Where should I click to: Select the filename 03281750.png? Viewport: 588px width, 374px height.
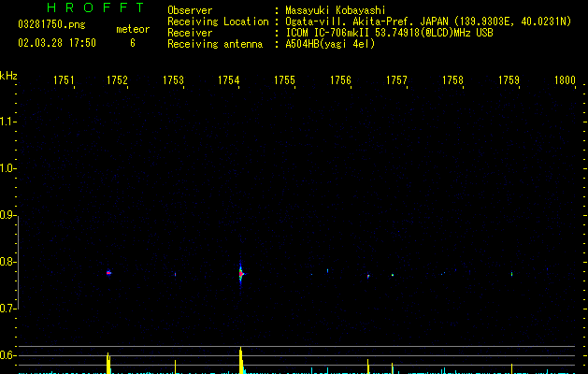(51, 24)
